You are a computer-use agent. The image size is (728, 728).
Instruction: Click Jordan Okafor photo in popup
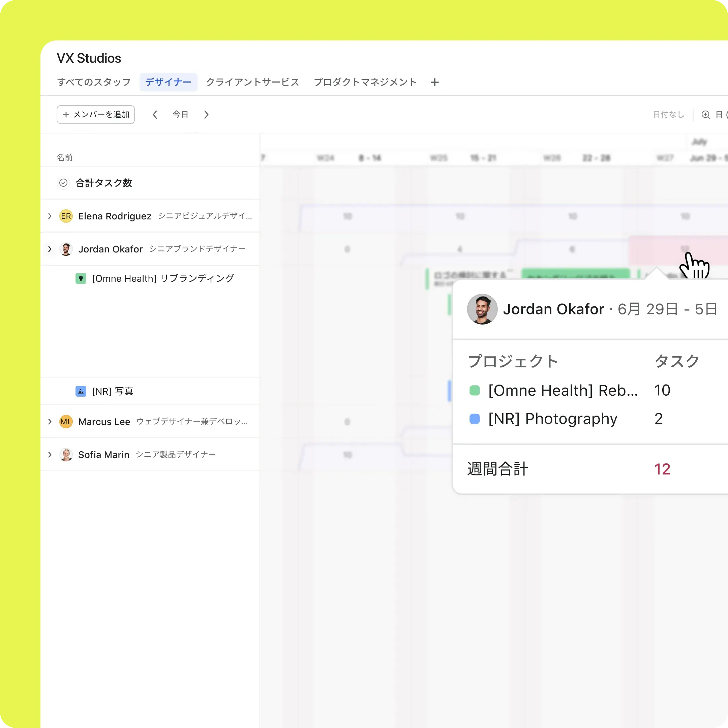click(x=482, y=309)
